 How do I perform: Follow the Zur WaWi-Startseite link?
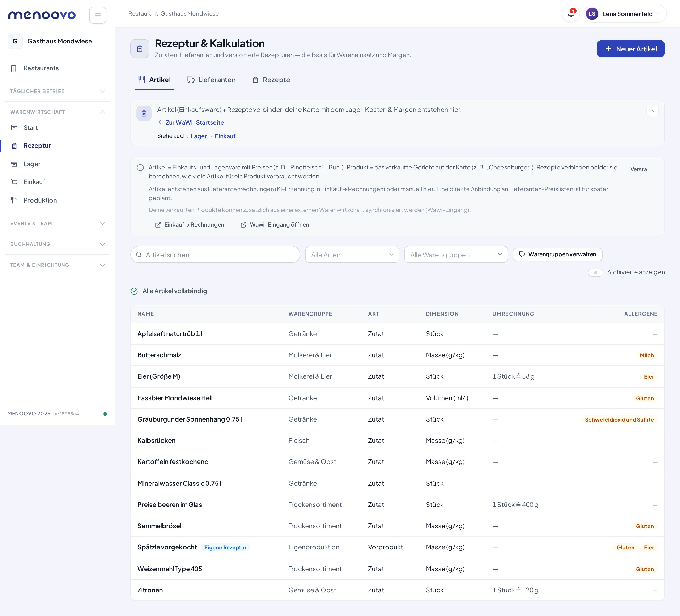[191, 122]
